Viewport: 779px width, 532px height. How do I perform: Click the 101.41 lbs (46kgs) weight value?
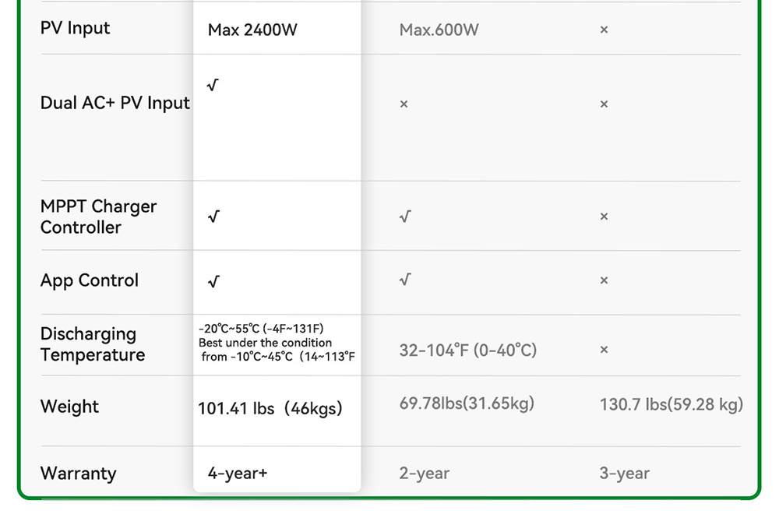270,408
